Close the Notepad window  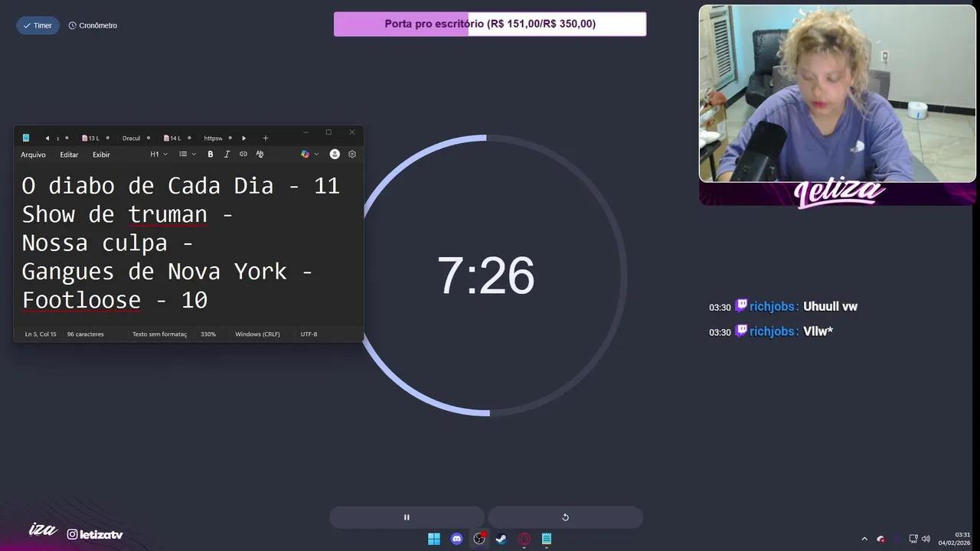click(352, 132)
